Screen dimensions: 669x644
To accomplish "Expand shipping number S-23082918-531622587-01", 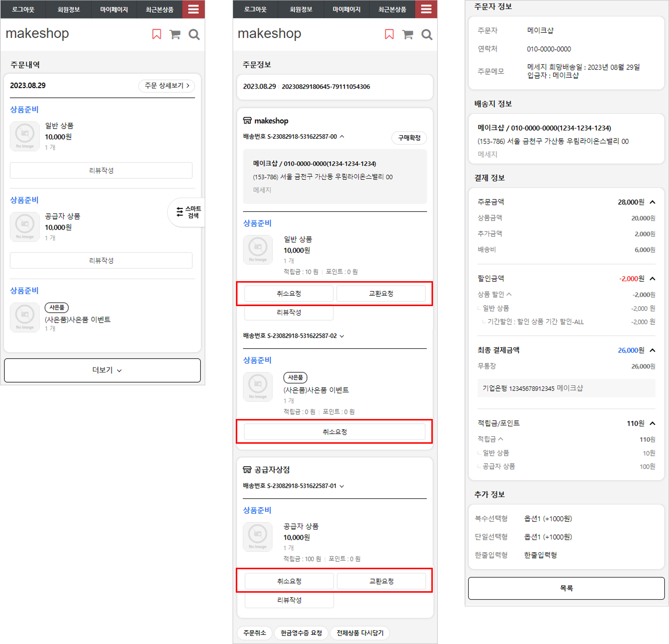I will pos(342,486).
